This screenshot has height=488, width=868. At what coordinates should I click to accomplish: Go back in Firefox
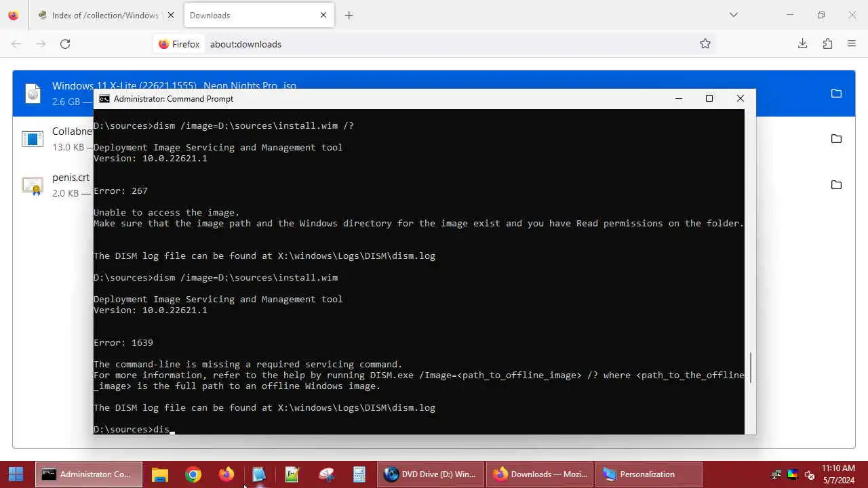pos(16,44)
